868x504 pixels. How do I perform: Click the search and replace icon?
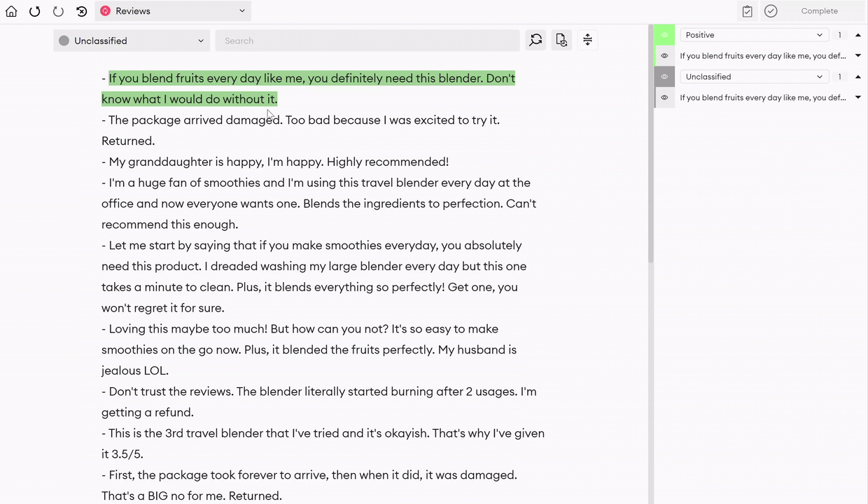coord(535,41)
